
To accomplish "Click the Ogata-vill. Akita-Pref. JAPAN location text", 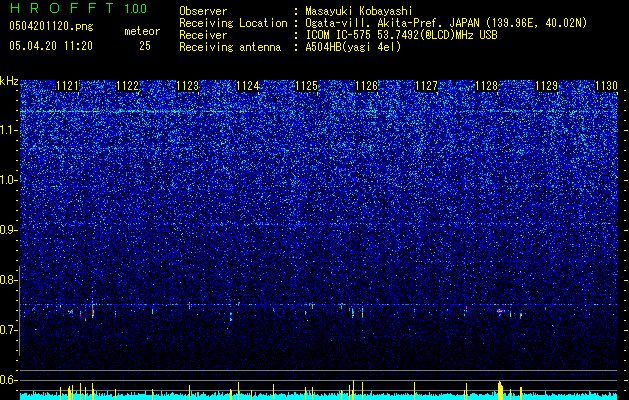I will point(446,23).
